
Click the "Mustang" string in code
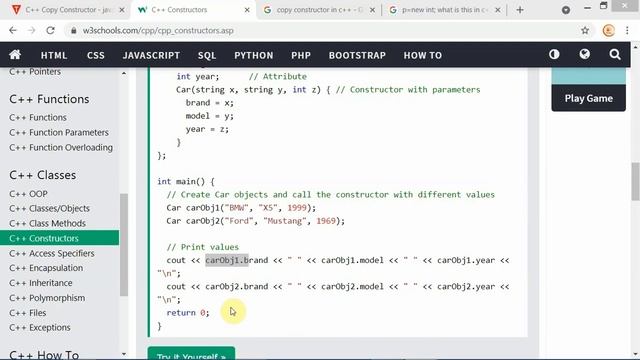285,221
